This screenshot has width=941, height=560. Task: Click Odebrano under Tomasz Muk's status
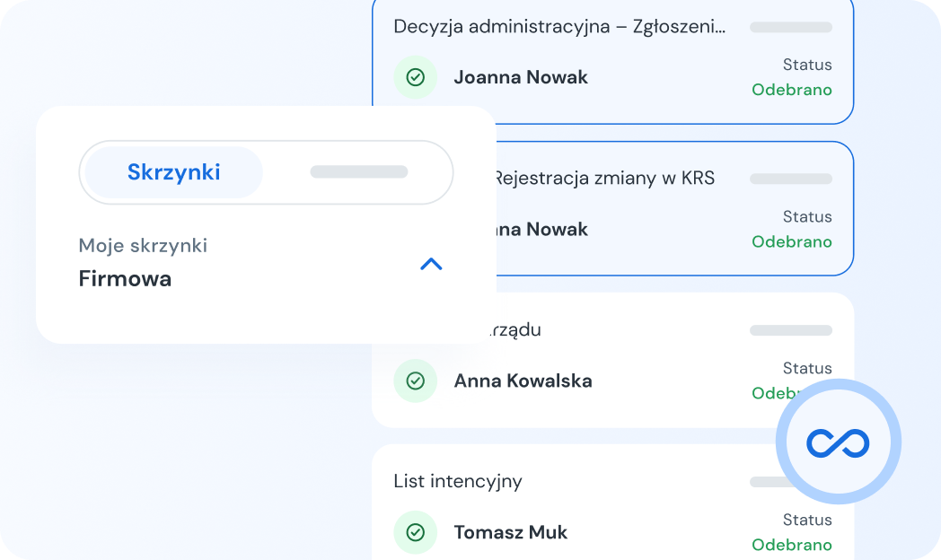point(791,545)
